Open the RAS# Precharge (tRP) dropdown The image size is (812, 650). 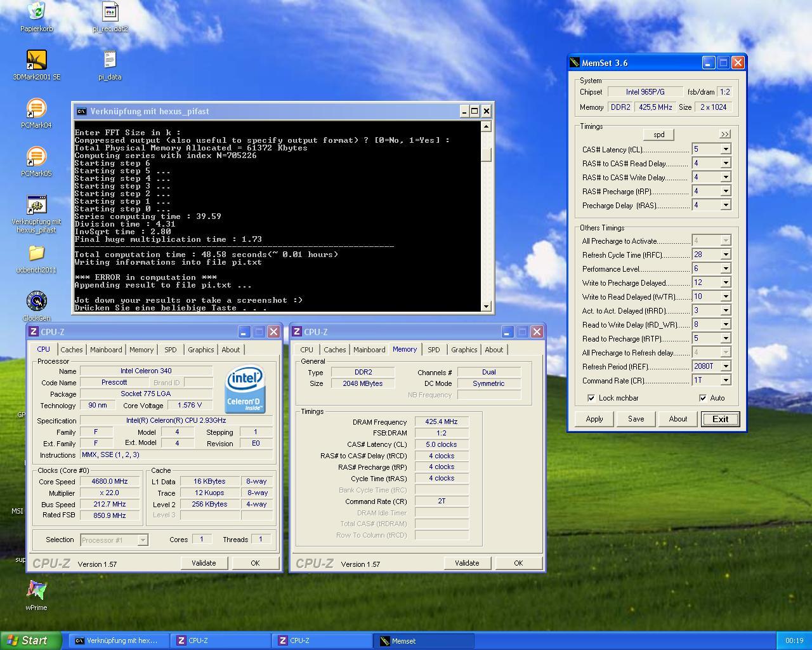[726, 191]
